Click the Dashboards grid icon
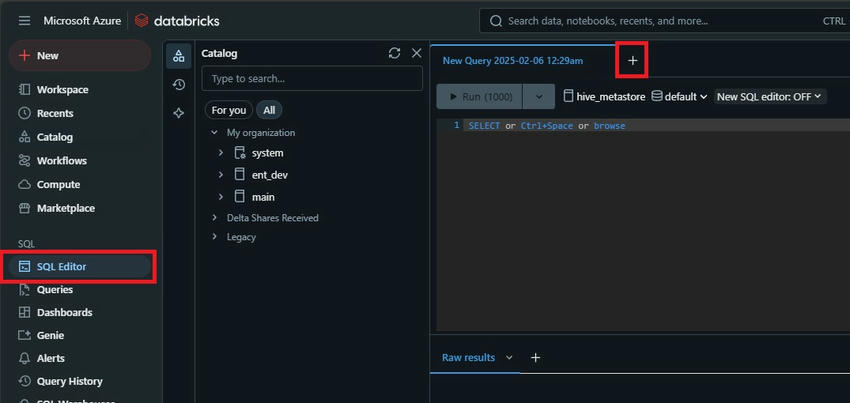The width and height of the screenshot is (850, 403). [24, 312]
